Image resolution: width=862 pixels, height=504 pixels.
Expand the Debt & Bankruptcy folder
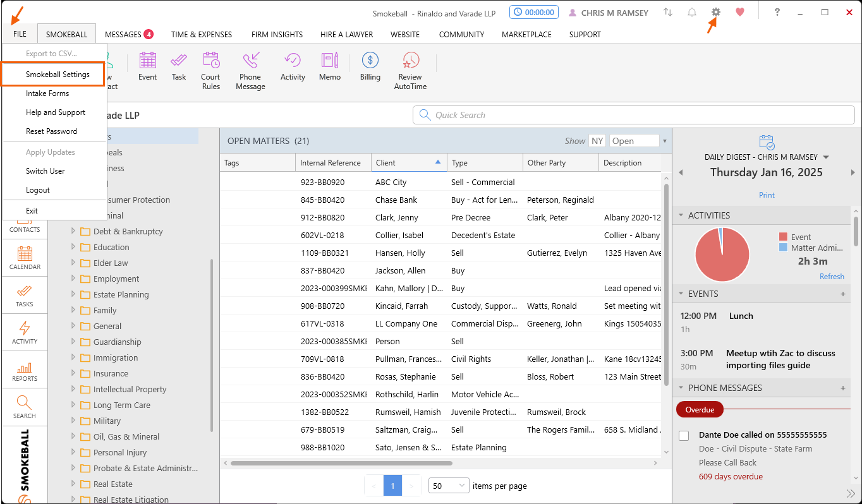tap(73, 231)
